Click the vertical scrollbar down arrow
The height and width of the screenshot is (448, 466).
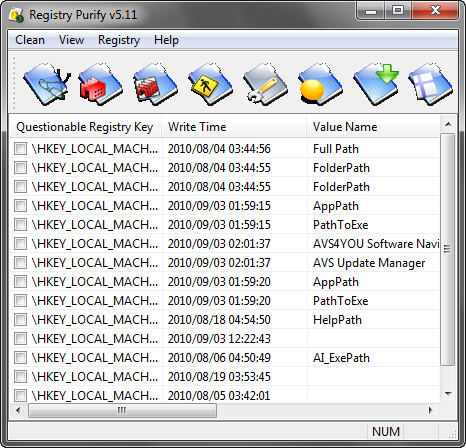448,394
